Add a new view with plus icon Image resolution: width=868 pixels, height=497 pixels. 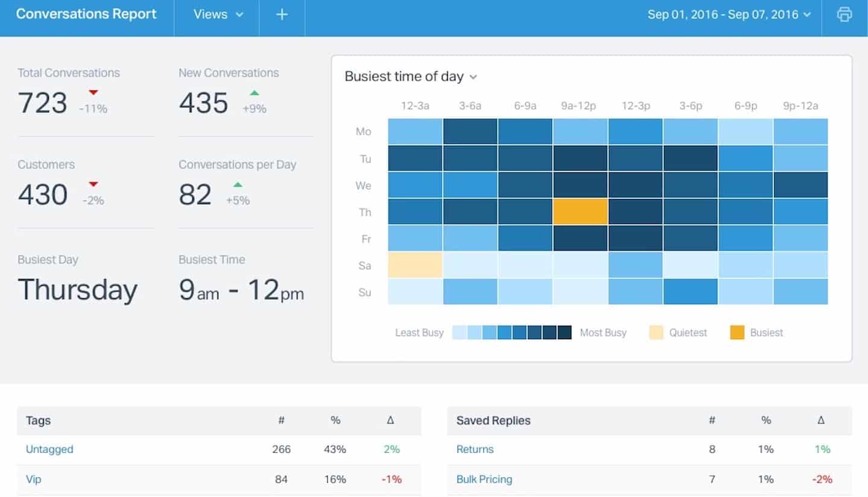(x=281, y=14)
